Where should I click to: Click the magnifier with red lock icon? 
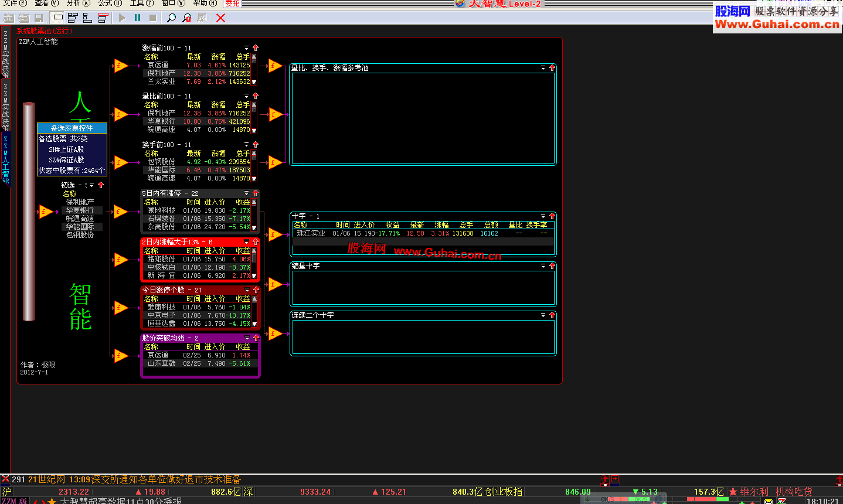pyautogui.click(x=186, y=18)
